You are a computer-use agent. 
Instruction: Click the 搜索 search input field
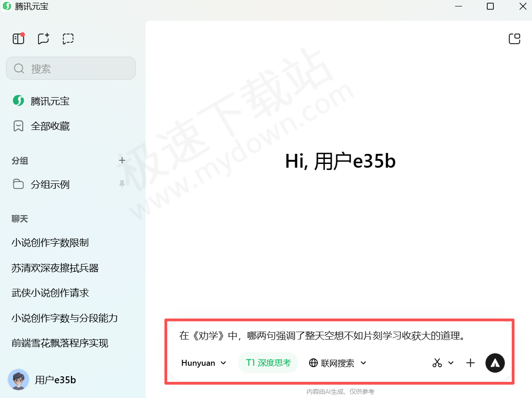(x=71, y=68)
